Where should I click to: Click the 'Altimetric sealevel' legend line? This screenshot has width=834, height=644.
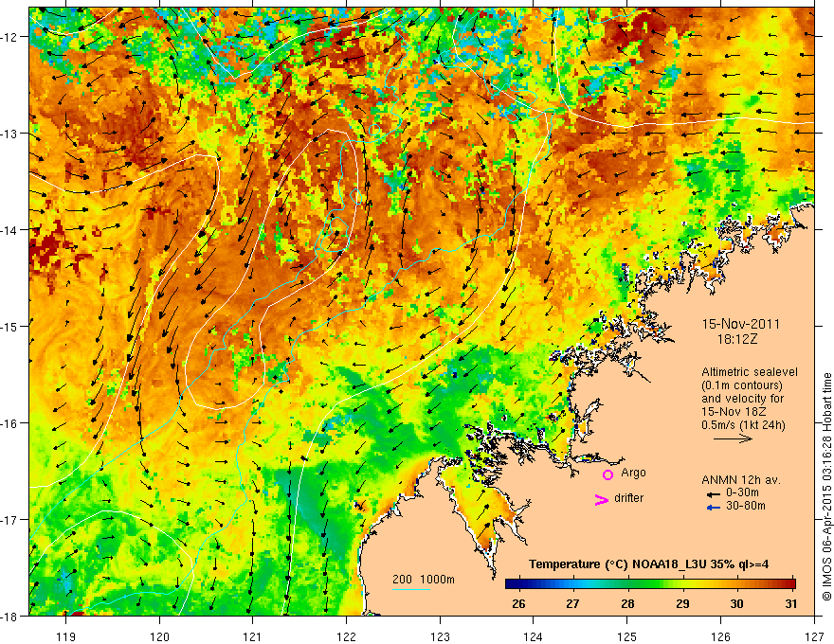(750, 372)
